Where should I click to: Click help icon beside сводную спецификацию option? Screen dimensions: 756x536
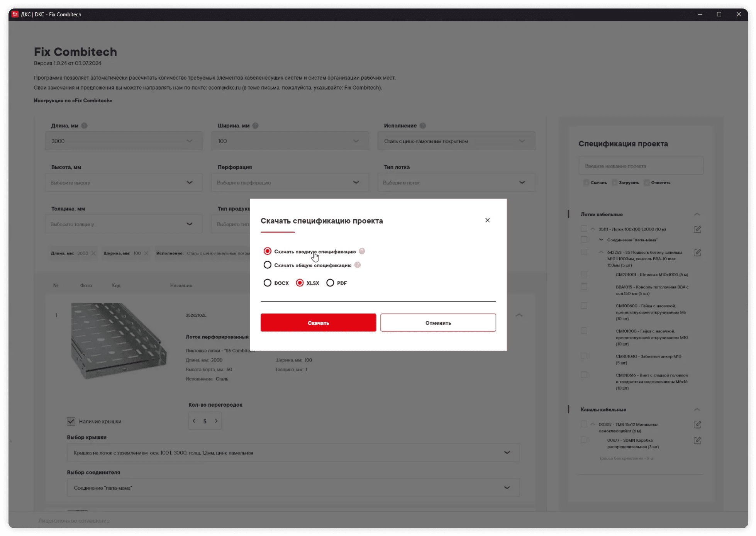click(362, 251)
